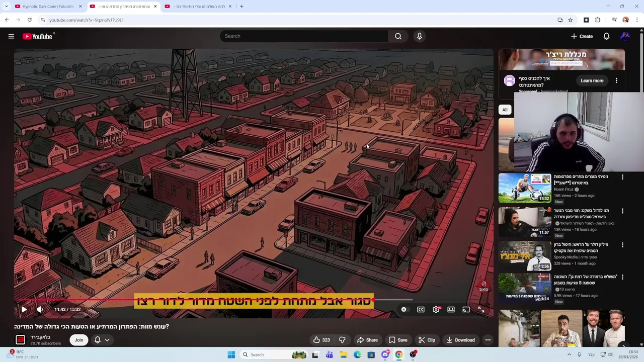Mute the video volume
The width and height of the screenshot is (644, 362).
40,310
